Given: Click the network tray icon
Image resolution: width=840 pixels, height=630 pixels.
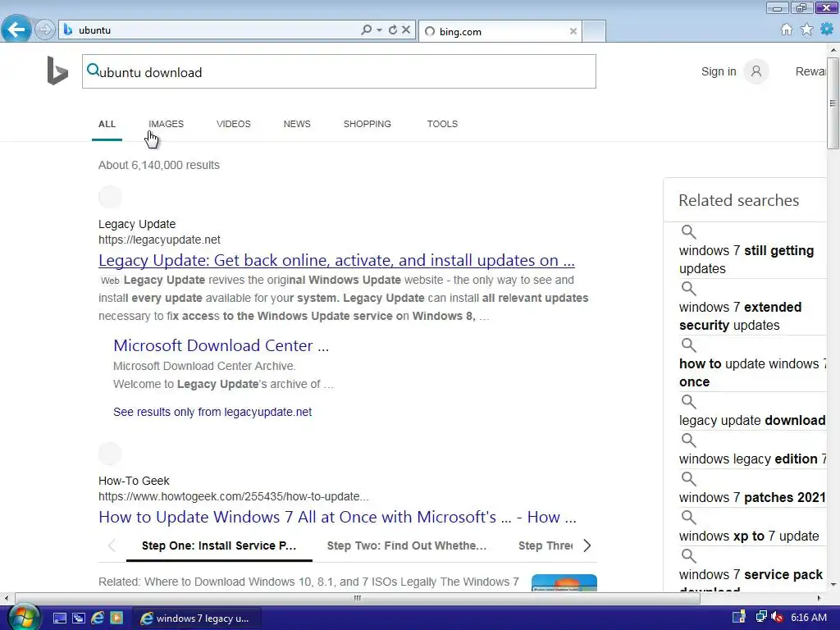Looking at the screenshot, I should (761, 617).
